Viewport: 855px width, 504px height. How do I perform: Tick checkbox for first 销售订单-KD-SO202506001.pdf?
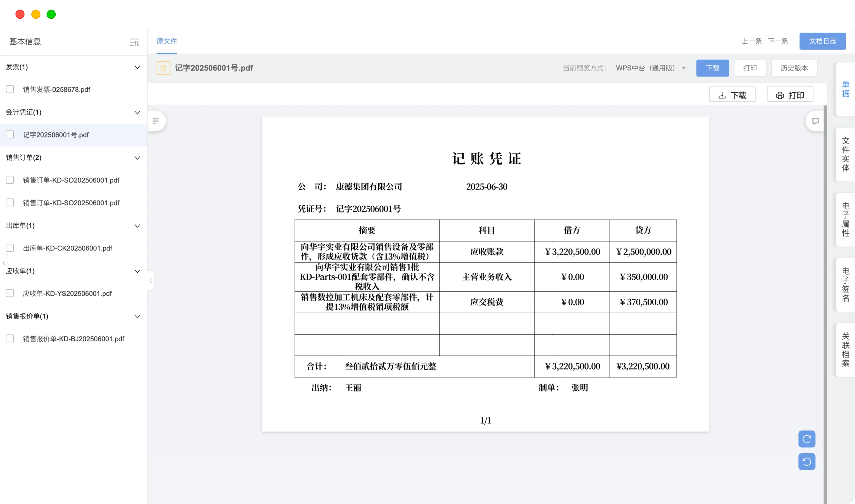click(10, 180)
